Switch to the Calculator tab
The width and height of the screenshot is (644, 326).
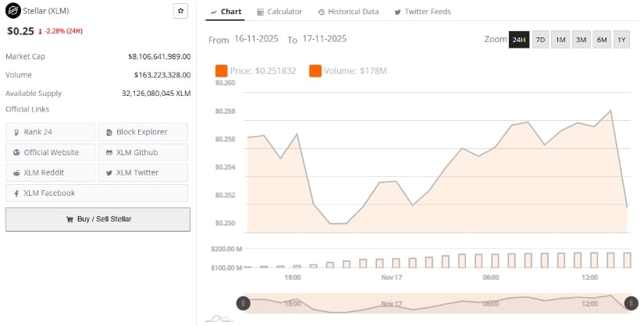point(279,12)
